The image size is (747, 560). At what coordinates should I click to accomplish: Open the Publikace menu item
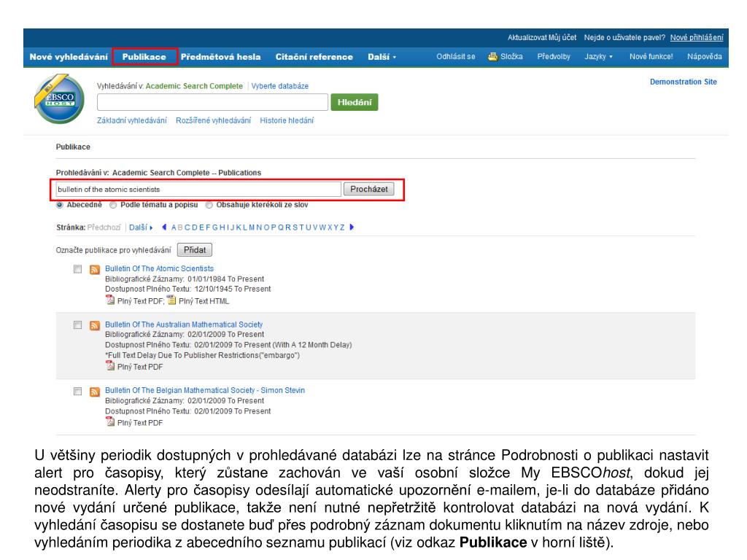tap(144, 57)
